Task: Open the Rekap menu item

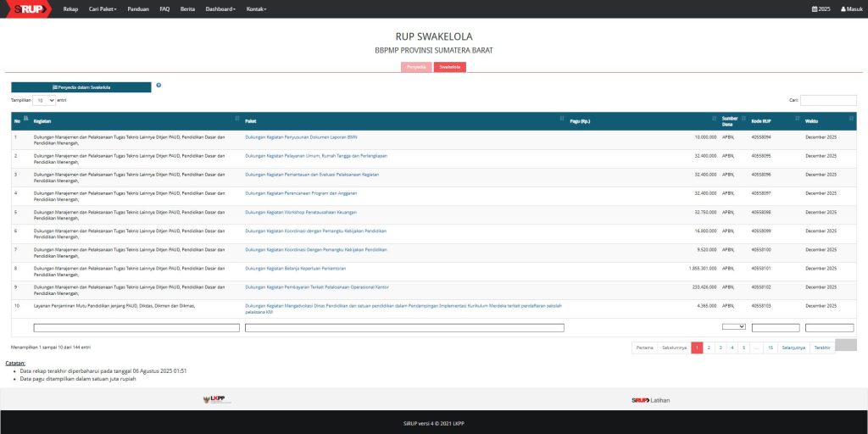Action: tap(70, 8)
